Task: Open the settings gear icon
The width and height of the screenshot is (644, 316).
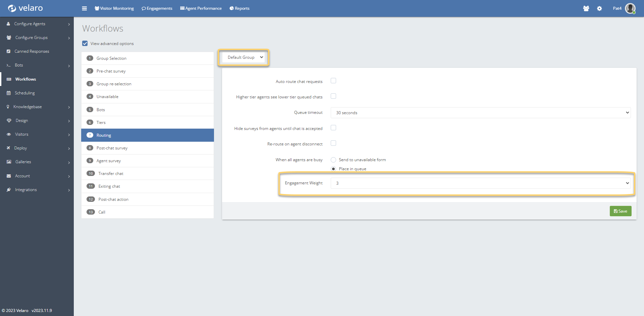Action: (599, 8)
